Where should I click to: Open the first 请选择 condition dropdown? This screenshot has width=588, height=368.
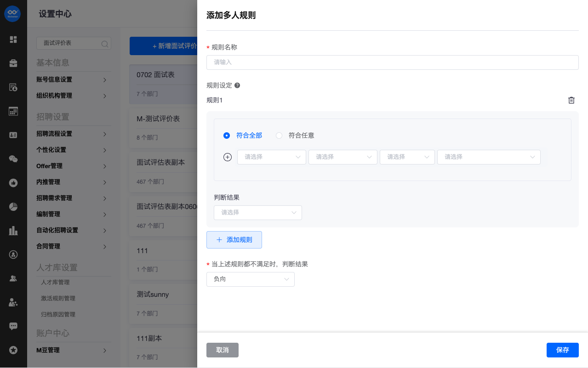click(x=272, y=157)
